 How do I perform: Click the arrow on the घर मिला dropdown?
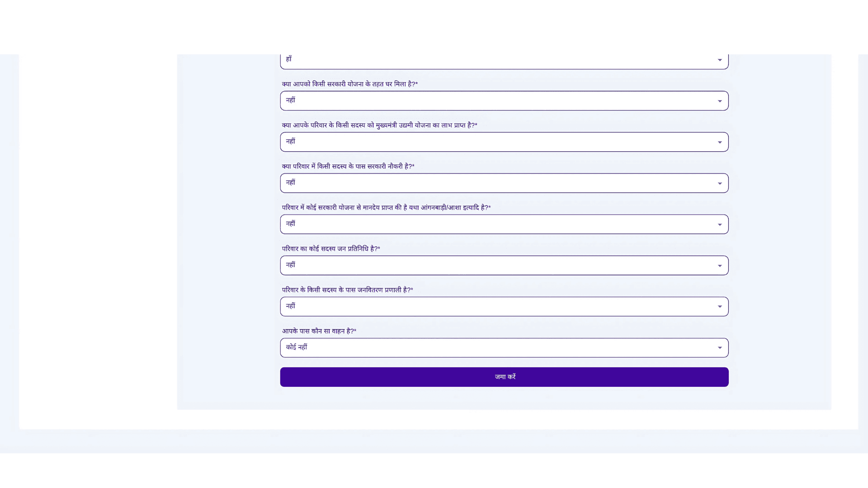720,101
